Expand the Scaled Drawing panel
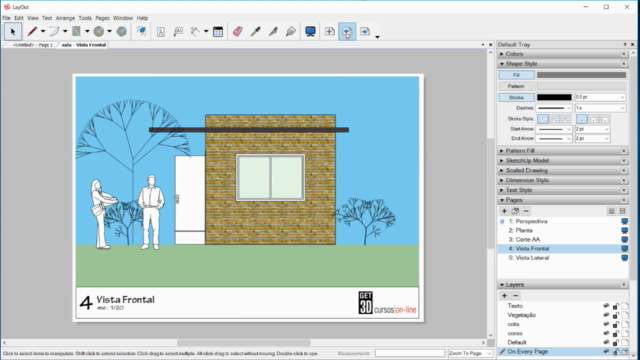Screen dimensions: 640x360 pos(502,170)
